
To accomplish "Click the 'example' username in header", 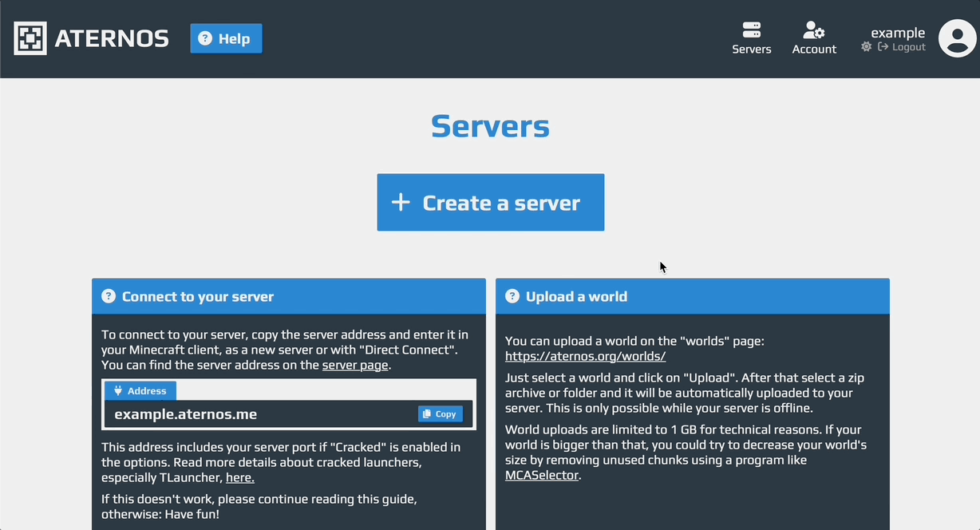I will pos(898,33).
